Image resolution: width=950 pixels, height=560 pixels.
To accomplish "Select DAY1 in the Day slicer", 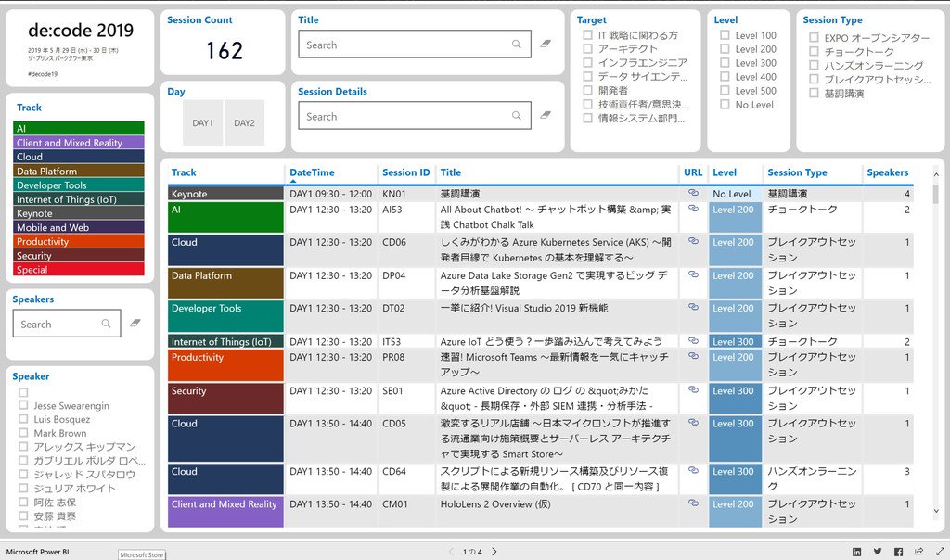I will point(202,121).
